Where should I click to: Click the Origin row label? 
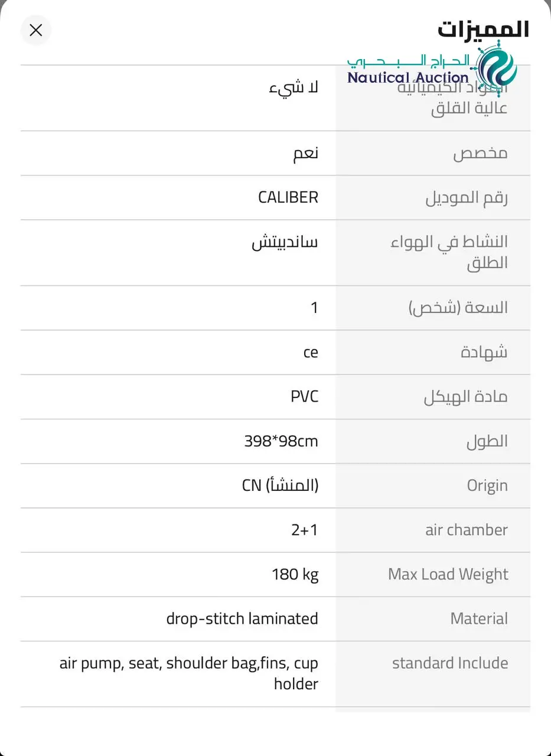[x=487, y=485]
